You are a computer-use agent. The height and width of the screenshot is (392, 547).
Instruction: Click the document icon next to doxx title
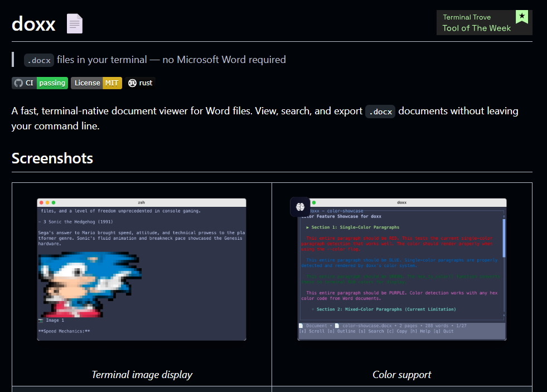[x=75, y=24]
